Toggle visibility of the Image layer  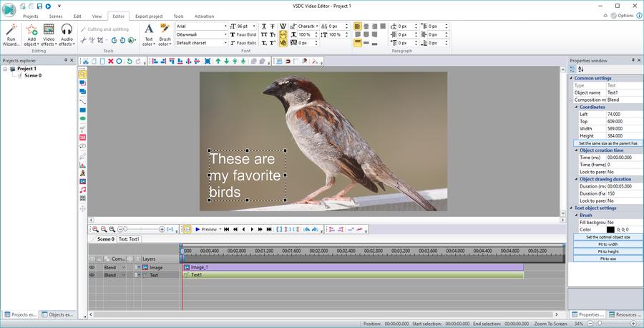click(92, 267)
